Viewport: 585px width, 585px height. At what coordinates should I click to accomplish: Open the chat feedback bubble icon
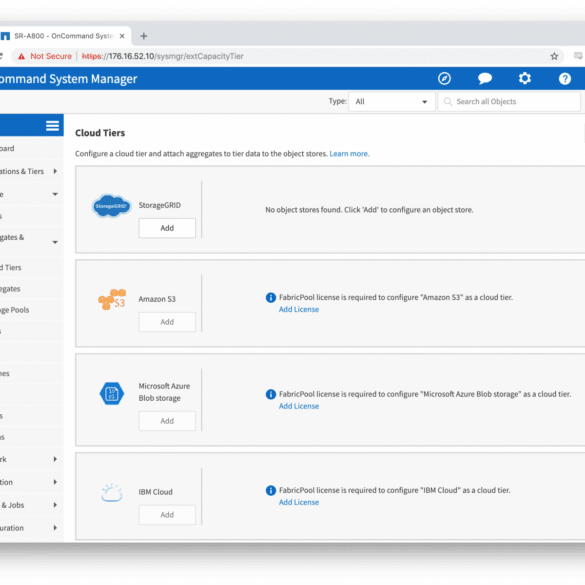485,79
